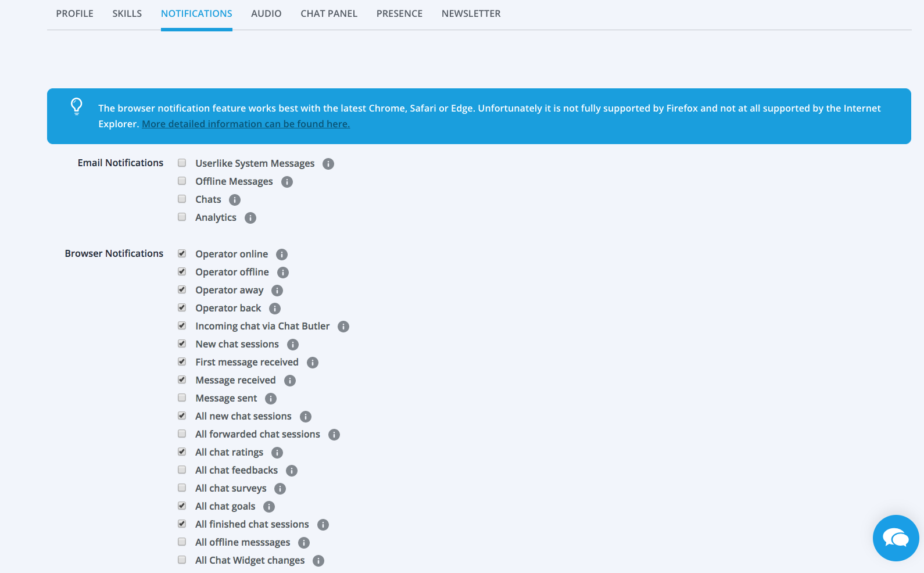Open the chat widget bubble

pos(896,538)
